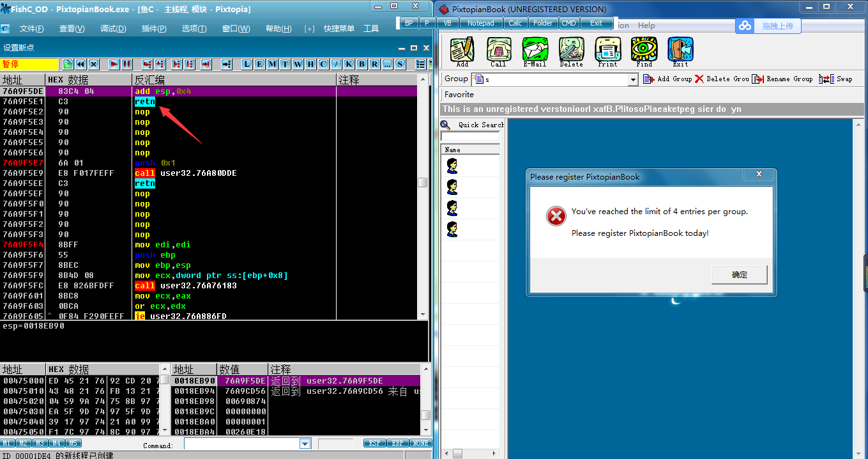
Task: Click the stack pane vertical scrollbar thumb
Action: (426, 415)
